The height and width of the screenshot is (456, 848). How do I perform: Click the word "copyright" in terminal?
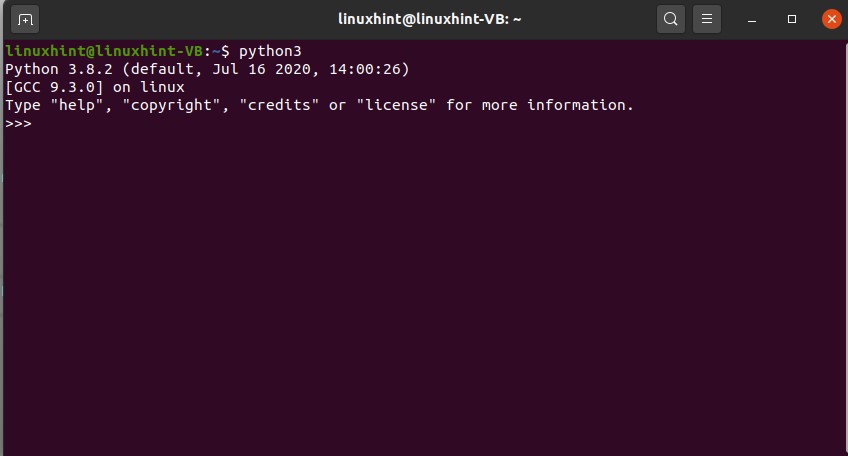[172, 105]
